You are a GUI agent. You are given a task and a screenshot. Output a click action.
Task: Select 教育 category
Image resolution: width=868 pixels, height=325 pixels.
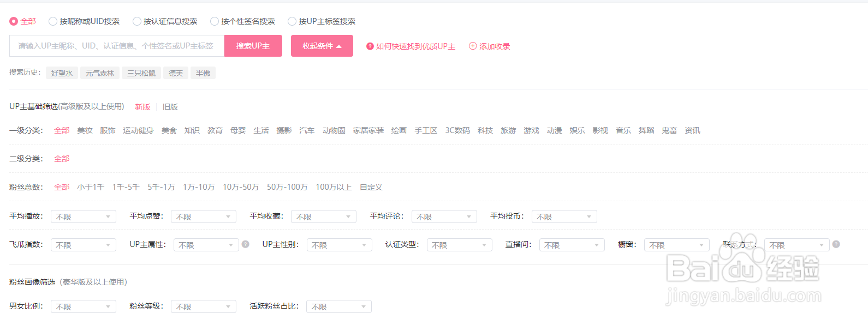(x=215, y=130)
